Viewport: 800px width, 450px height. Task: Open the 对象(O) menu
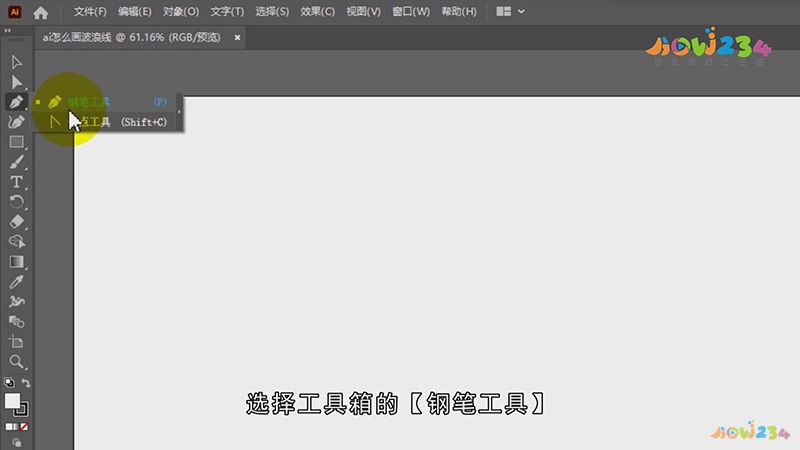click(x=181, y=11)
